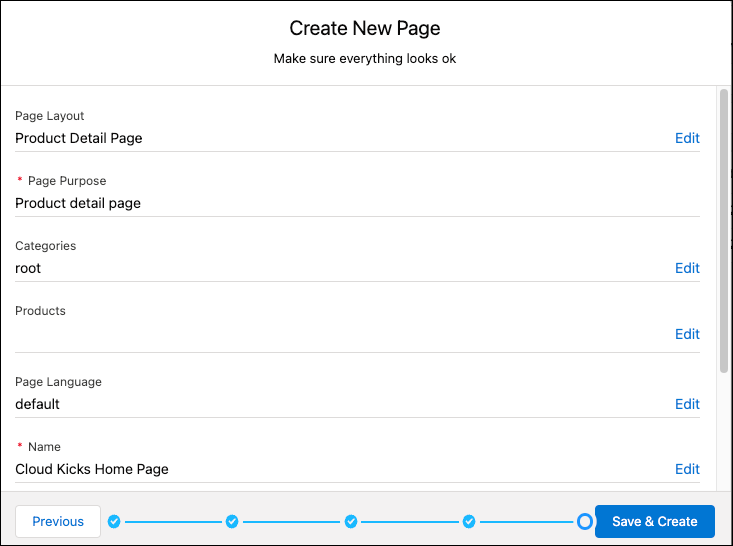Click the Product Detail Page layout value
733x546 pixels.
[79, 138]
